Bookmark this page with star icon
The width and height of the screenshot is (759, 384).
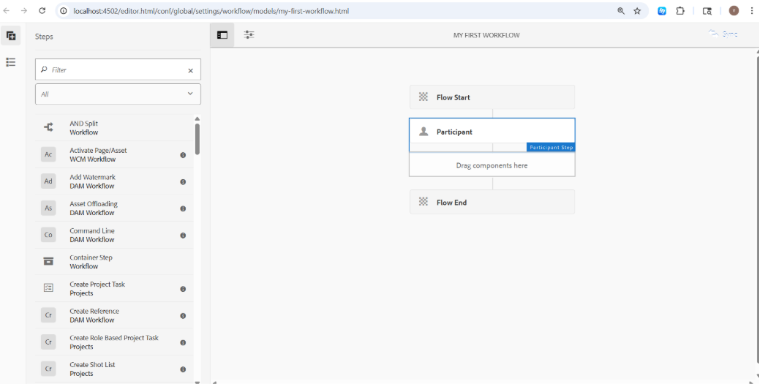[637, 11]
